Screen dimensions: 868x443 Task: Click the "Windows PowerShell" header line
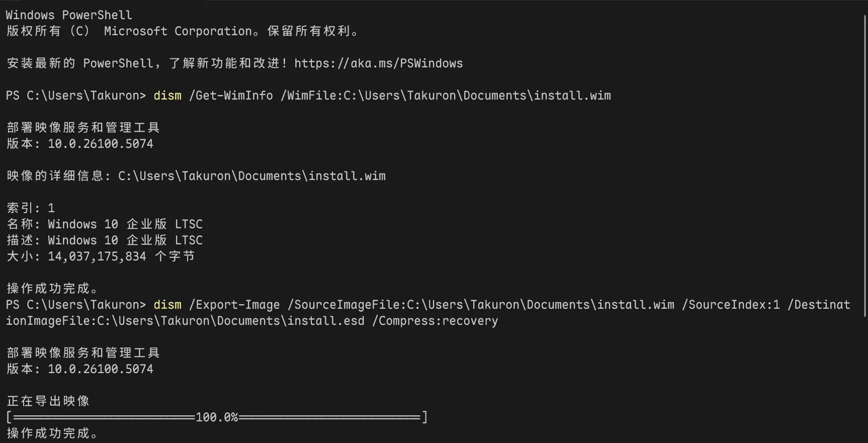[x=69, y=15]
